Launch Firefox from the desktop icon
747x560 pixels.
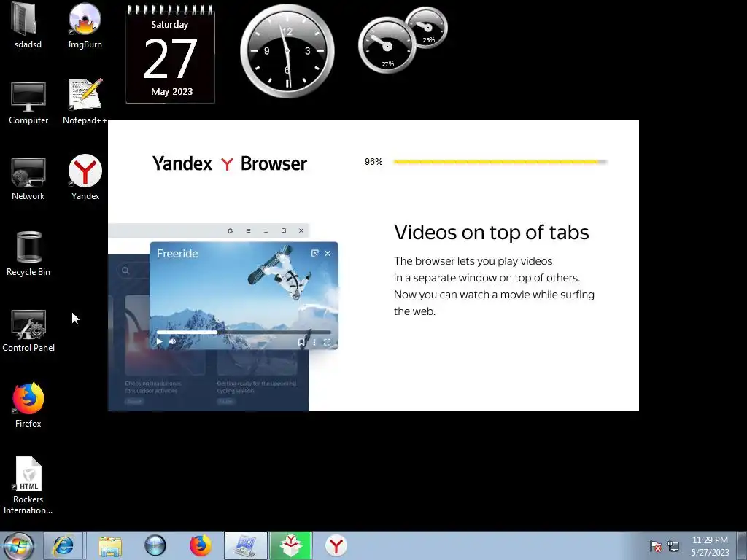(28, 405)
